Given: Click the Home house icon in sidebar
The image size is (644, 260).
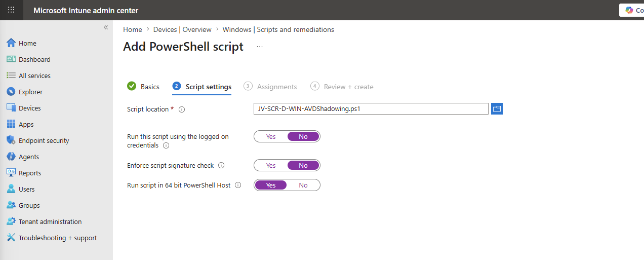Looking at the screenshot, I should pos(11,43).
